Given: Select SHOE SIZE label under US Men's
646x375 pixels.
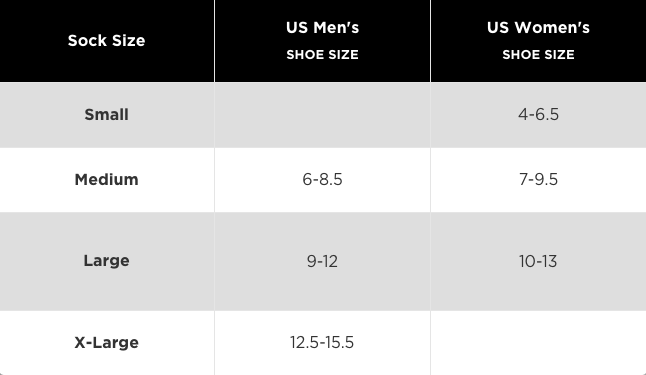Looking at the screenshot, I should (323, 55).
